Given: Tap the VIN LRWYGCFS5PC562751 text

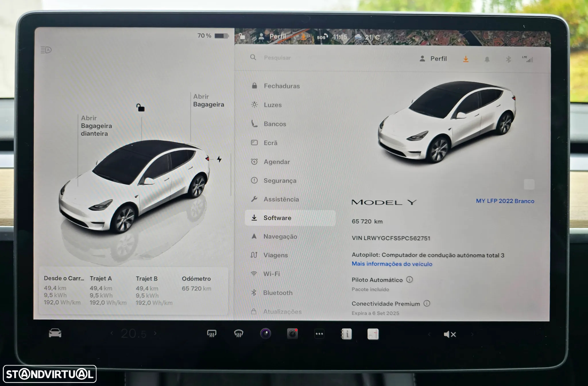Looking at the screenshot, I should click(x=391, y=238).
